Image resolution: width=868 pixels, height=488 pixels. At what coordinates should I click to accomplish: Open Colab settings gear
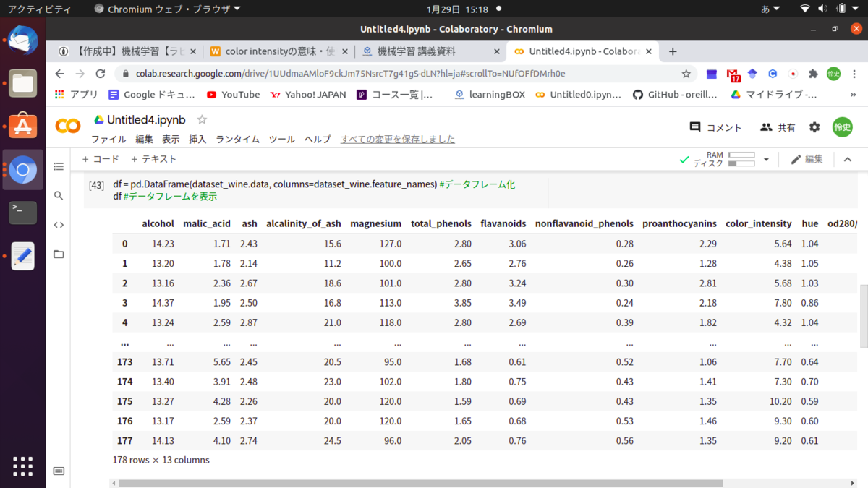[x=814, y=127]
